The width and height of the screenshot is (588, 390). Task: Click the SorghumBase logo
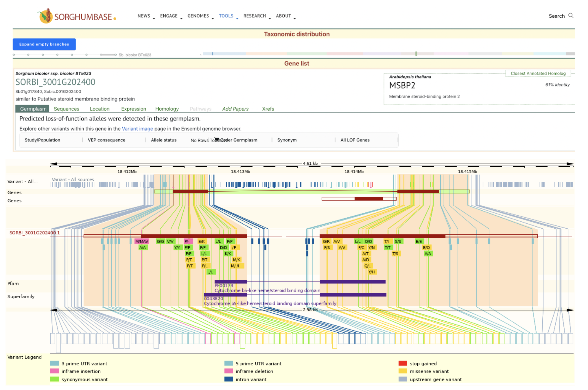tap(77, 16)
